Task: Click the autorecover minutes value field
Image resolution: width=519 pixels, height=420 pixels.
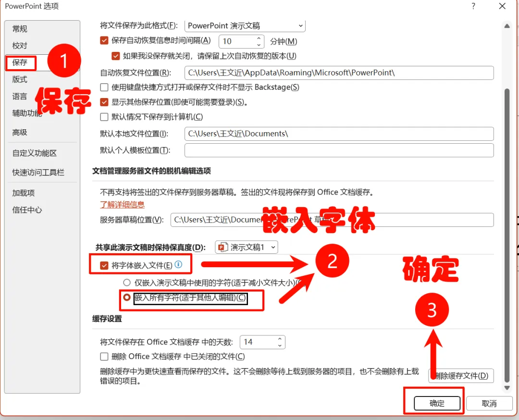Action: tap(237, 41)
